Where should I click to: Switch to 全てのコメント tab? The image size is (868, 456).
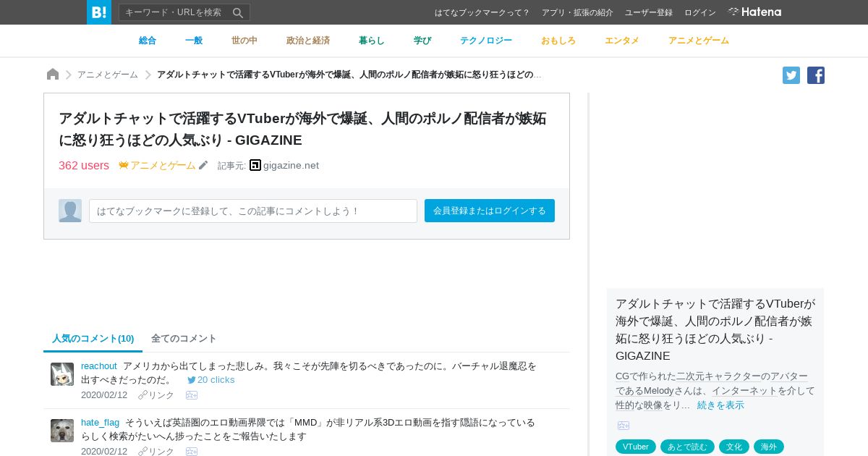point(184,339)
